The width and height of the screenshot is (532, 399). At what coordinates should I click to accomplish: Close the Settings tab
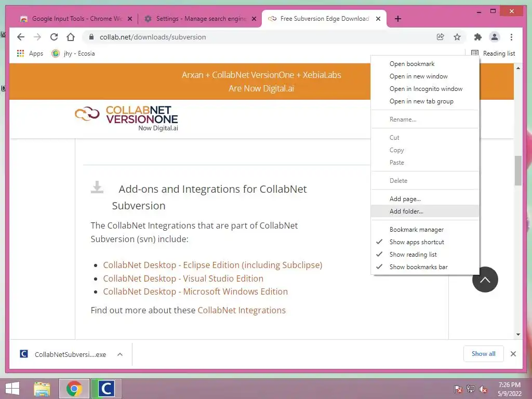click(254, 19)
